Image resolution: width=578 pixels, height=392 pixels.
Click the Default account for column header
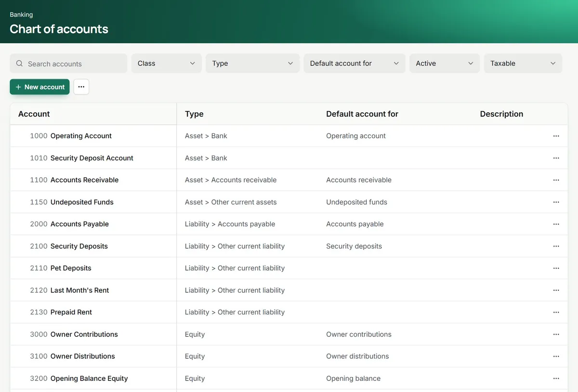tap(362, 114)
